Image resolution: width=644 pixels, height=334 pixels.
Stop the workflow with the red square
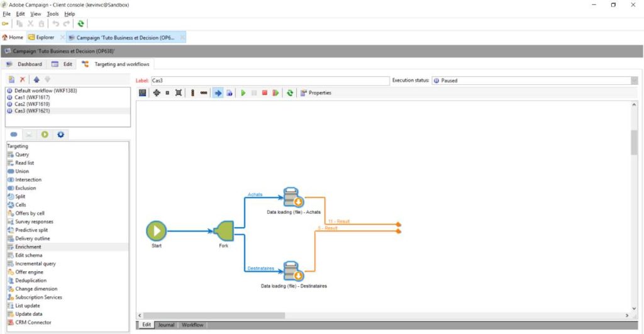pos(265,93)
